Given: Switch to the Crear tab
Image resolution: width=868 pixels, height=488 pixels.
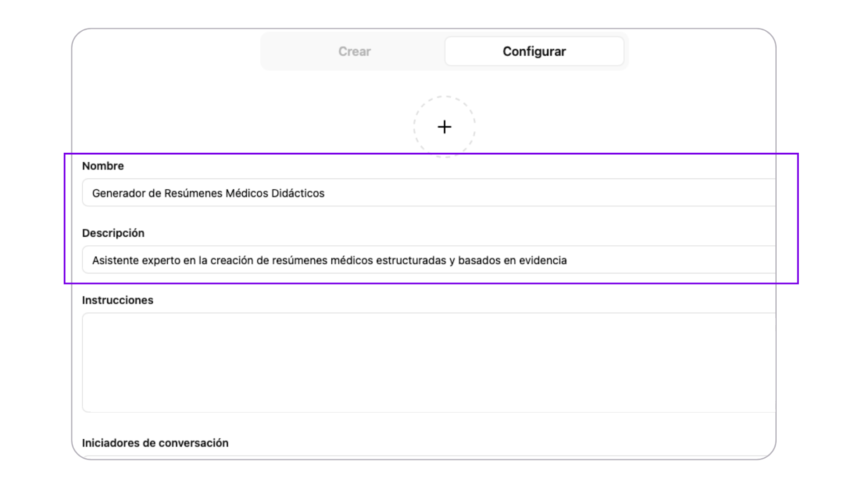Looking at the screenshot, I should point(354,52).
